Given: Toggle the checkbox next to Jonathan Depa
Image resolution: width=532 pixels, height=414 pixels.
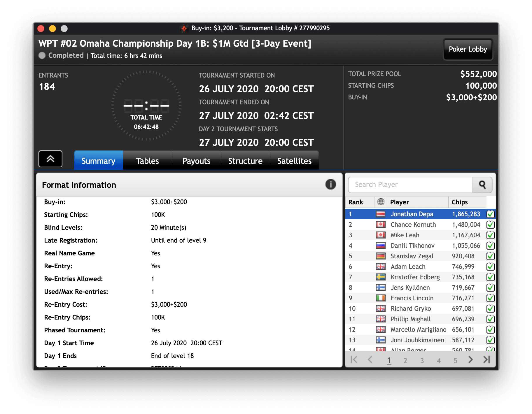Looking at the screenshot, I should pyautogui.click(x=490, y=214).
